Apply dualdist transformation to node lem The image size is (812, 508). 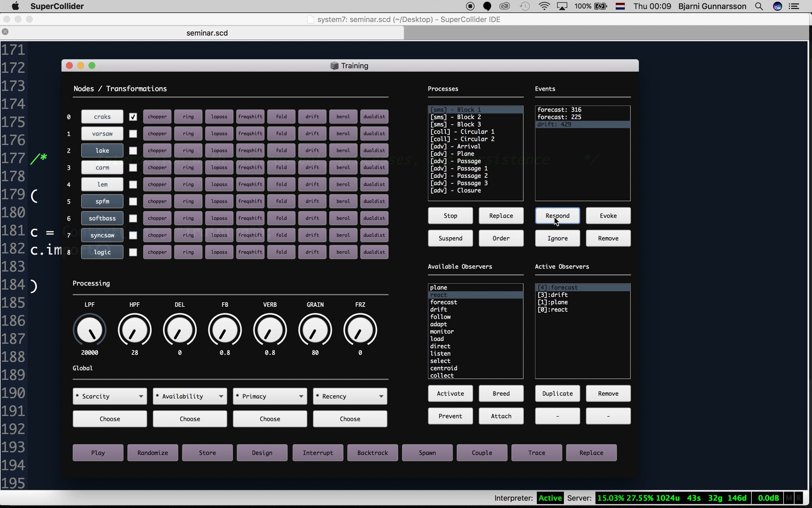pyautogui.click(x=374, y=185)
